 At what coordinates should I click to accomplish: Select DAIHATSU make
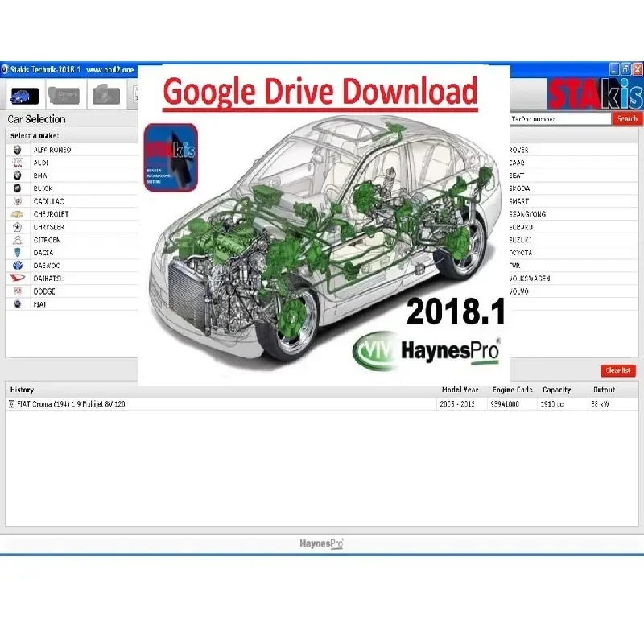pyautogui.click(x=49, y=278)
